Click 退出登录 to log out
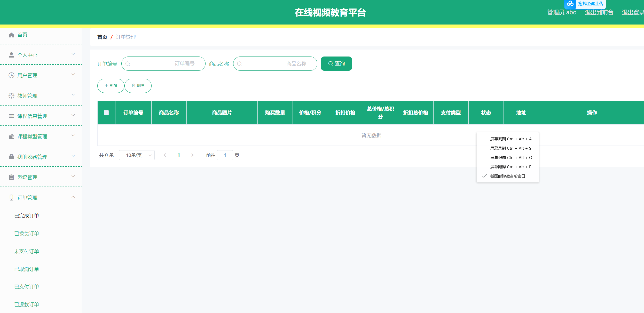The height and width of the screenshot is (313, 644). coord(633,12)
